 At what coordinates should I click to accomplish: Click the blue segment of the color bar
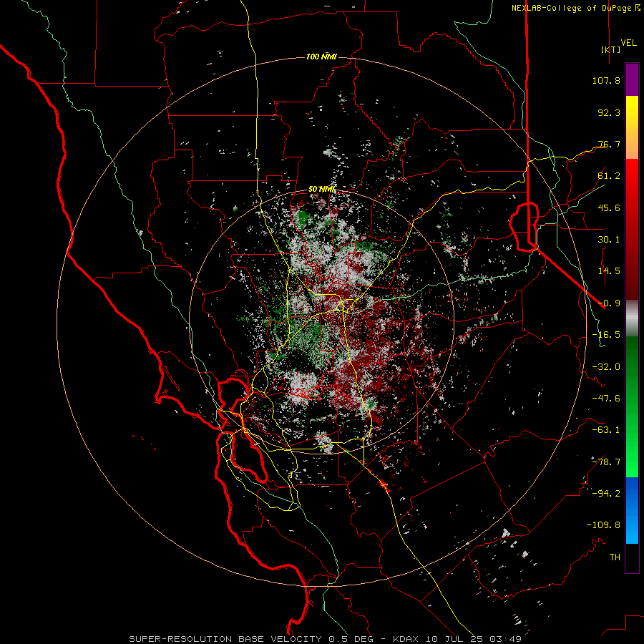click(632, 510)
